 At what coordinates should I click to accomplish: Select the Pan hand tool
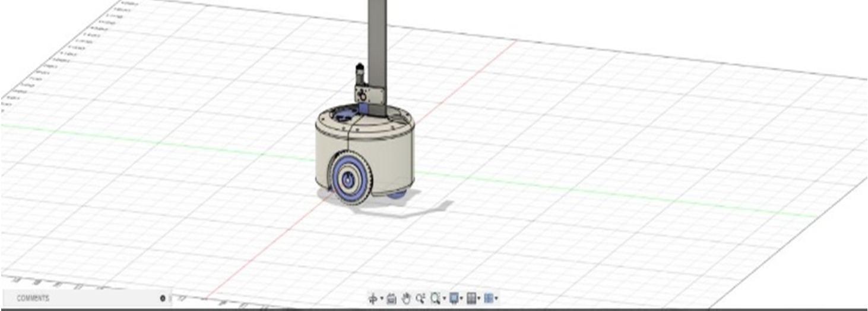click(x=406, y=299)
